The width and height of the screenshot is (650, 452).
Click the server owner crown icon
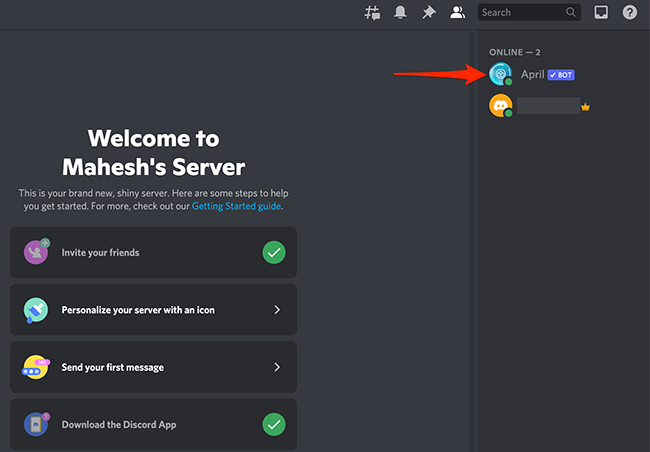(x=586, y=106)
